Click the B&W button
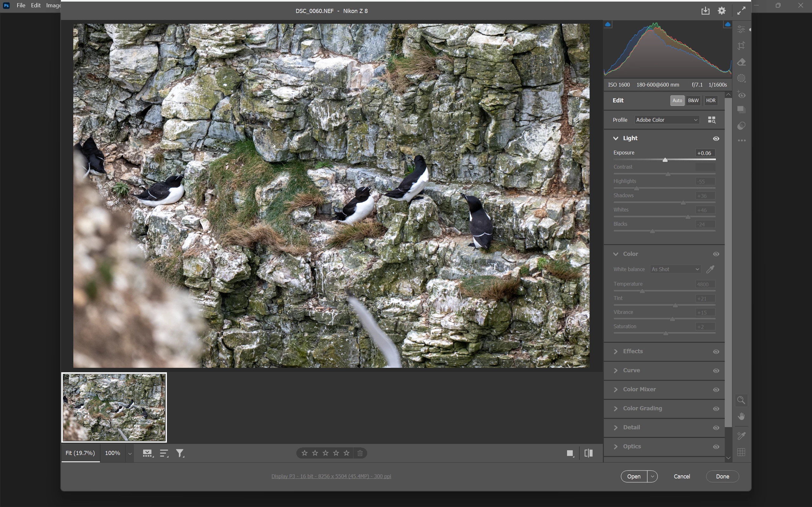Viewport: 812px width, 507px height. coord(693,101)
